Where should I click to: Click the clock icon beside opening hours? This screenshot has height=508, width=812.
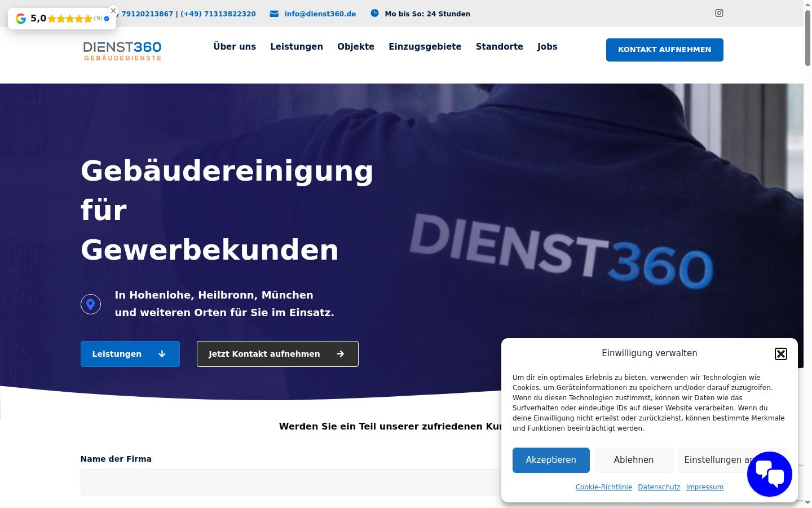tap(374, 13)
